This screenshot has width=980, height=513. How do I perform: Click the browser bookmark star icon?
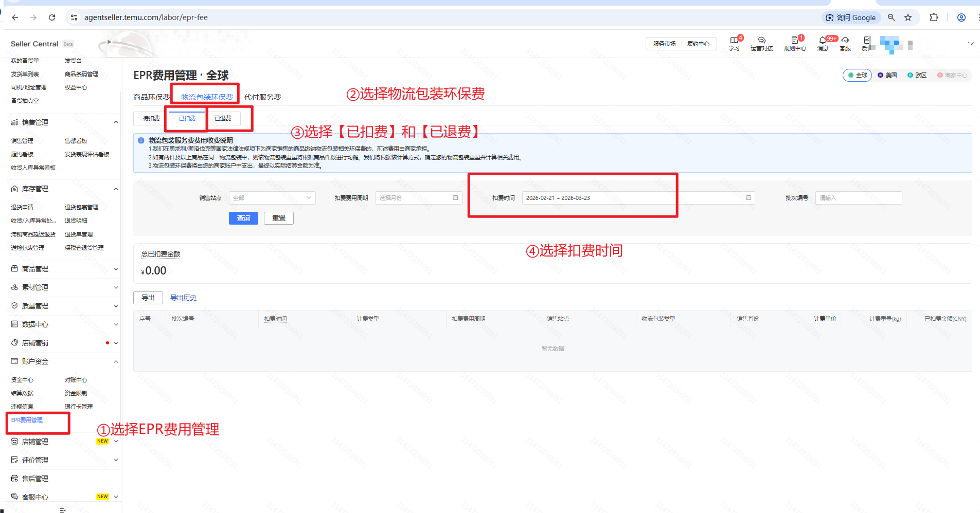[x=908, y=17]
